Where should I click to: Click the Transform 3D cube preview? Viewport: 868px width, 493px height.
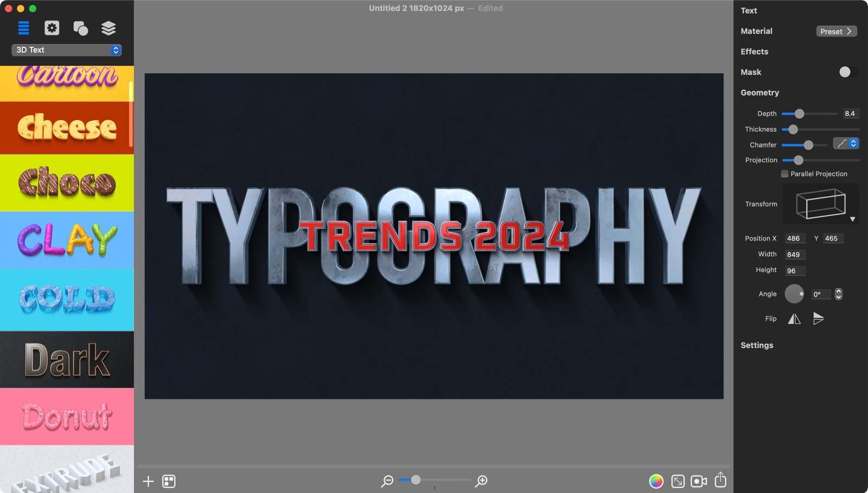[x=821, y=204]
